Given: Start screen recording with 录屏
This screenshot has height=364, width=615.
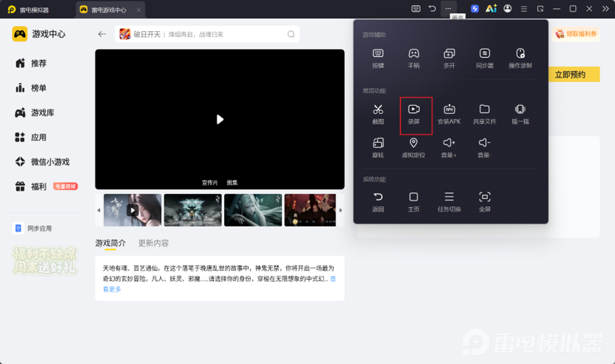Looking at the screenshot, I should click(x=414, y=114).
